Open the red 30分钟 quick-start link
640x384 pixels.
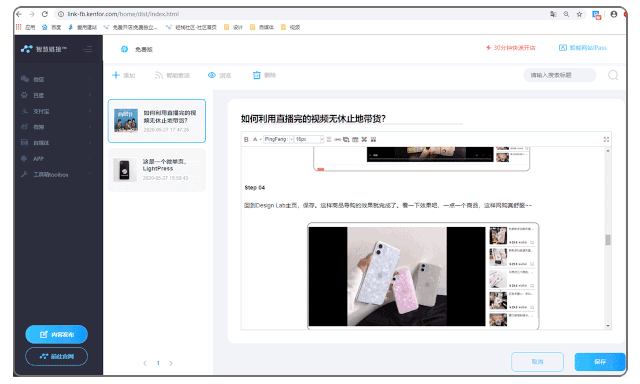pos(510,48)
